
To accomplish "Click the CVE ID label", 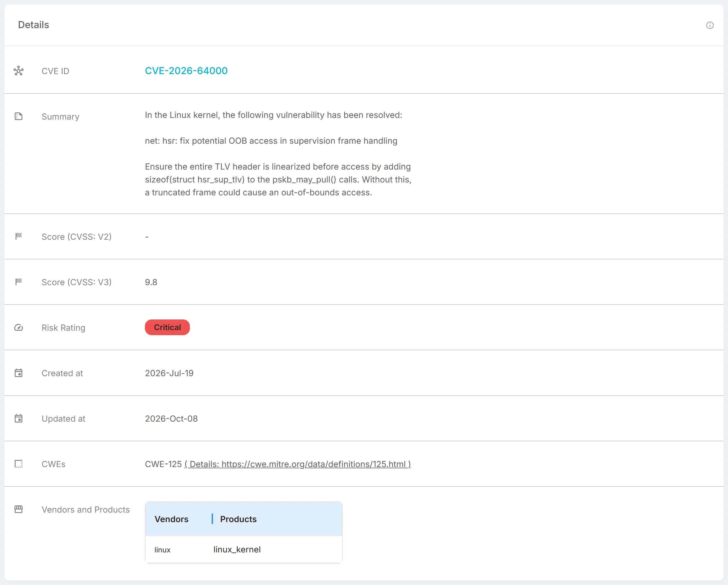I will [x=55, y=71].
